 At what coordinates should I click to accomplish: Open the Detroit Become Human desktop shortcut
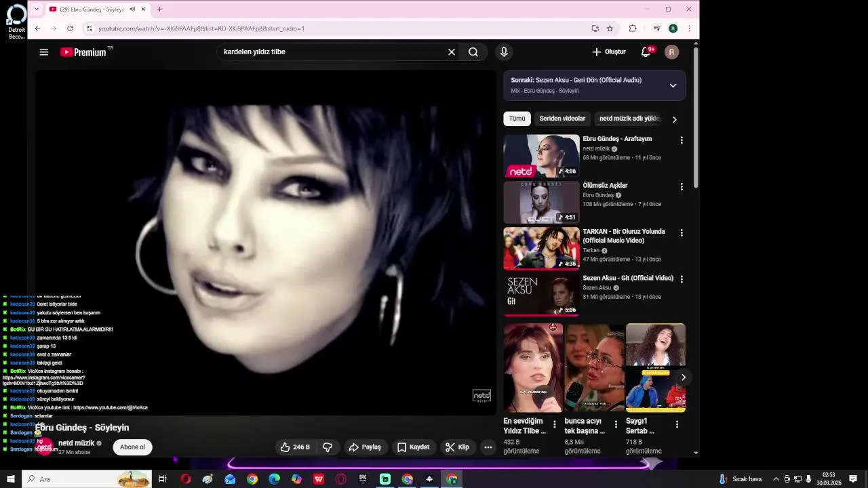(x=16, y=20)
